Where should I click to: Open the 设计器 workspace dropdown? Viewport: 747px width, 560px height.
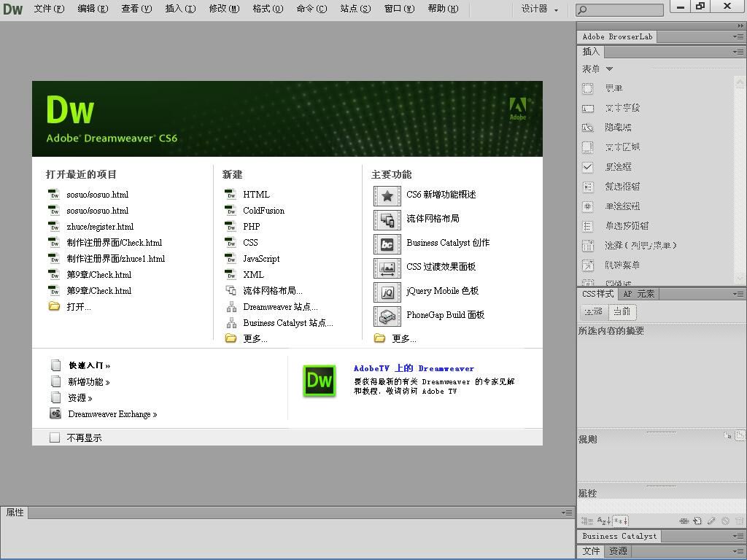pyautogui.click(x=539, y=9)
